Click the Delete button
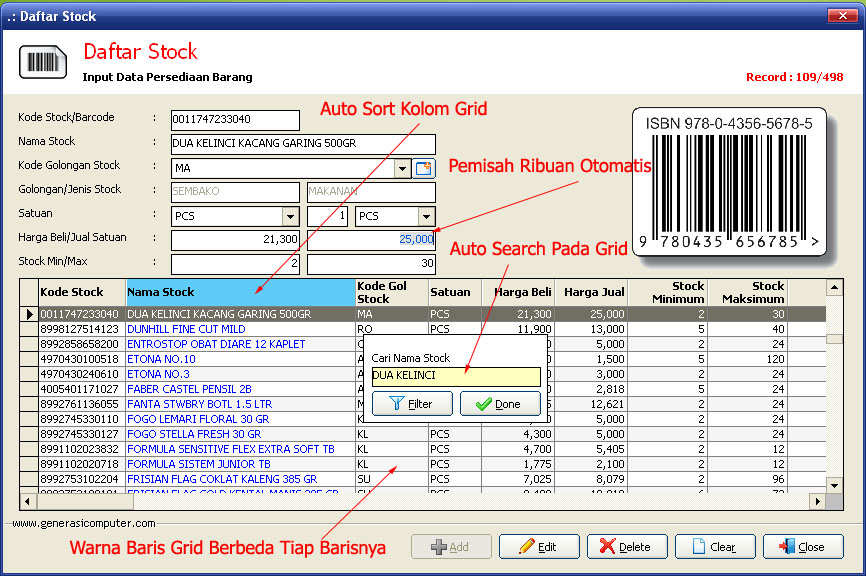 click(x=627, y=547)
